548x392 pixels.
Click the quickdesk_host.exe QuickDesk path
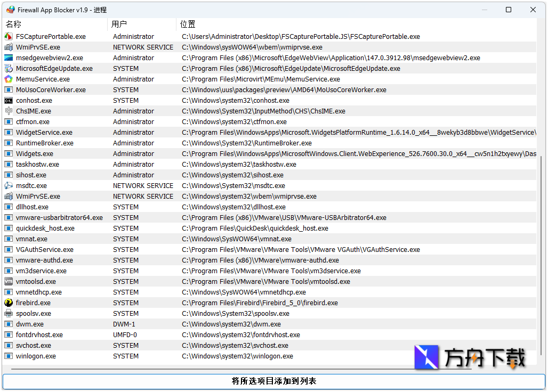[x=255, y=228]
